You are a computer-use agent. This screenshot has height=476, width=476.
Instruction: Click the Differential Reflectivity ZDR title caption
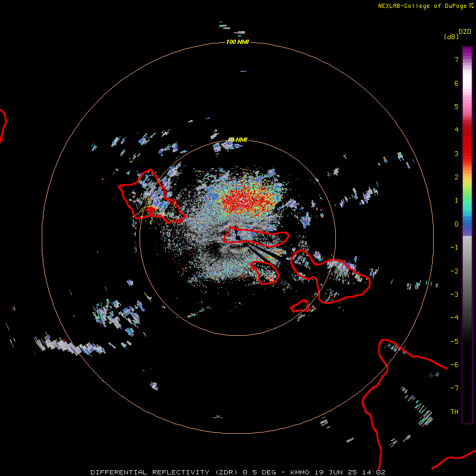pyautogui.click(x=237, y=472)
